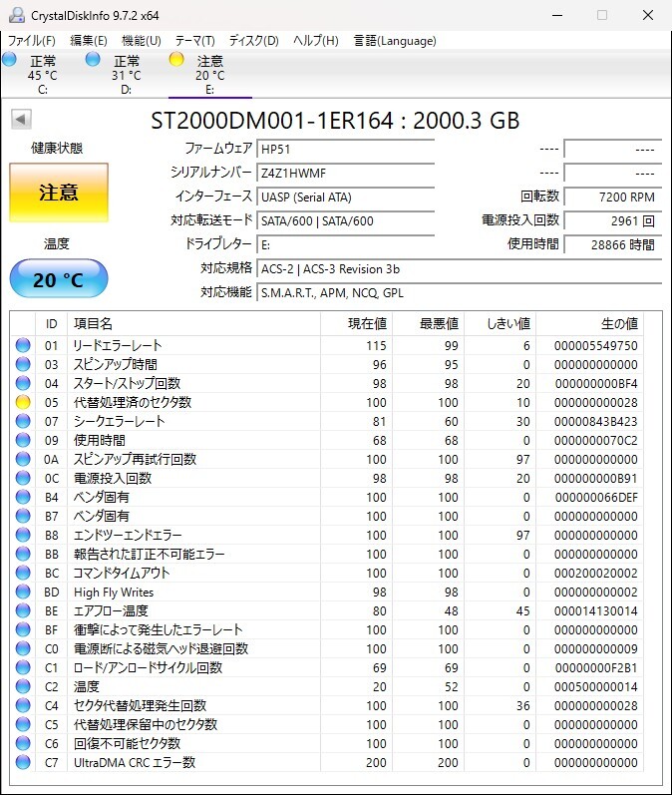Open the テーマ(T) menu
Viewport: 672px width, 795px height.
[194, 41]
